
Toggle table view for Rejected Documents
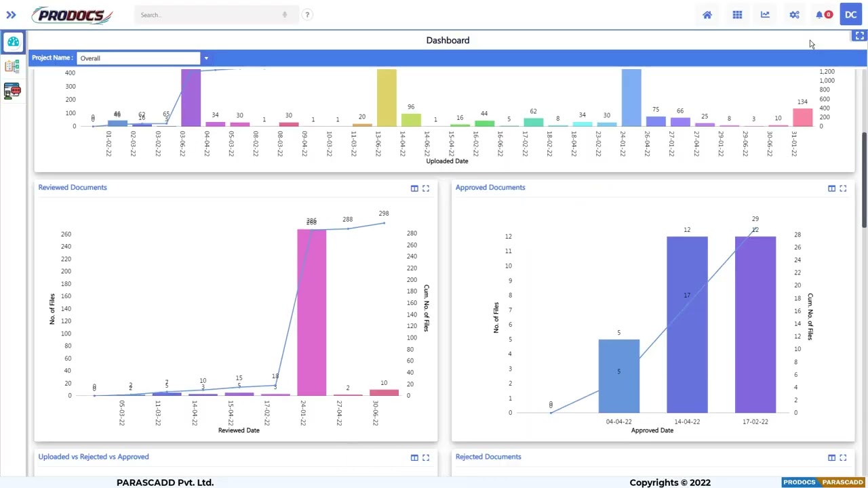coord(831,457)
